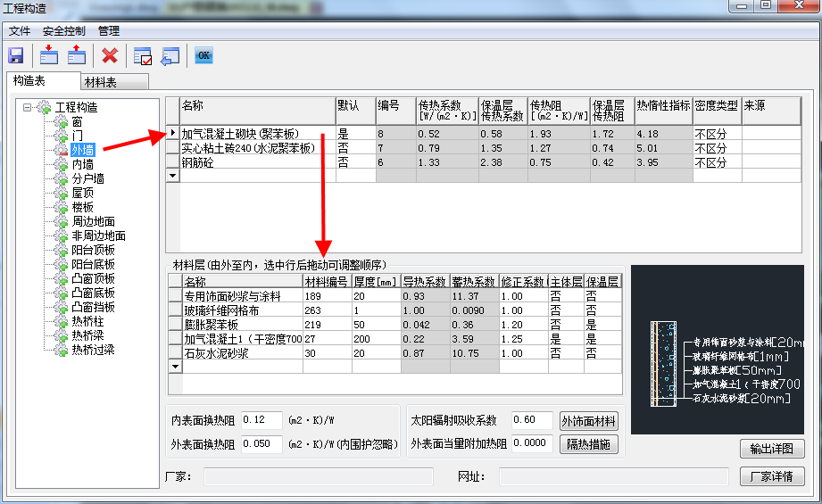822x504 pixels.
Task: Click the row selector of 膨胀聚苯板
Action: coord(176,325)
